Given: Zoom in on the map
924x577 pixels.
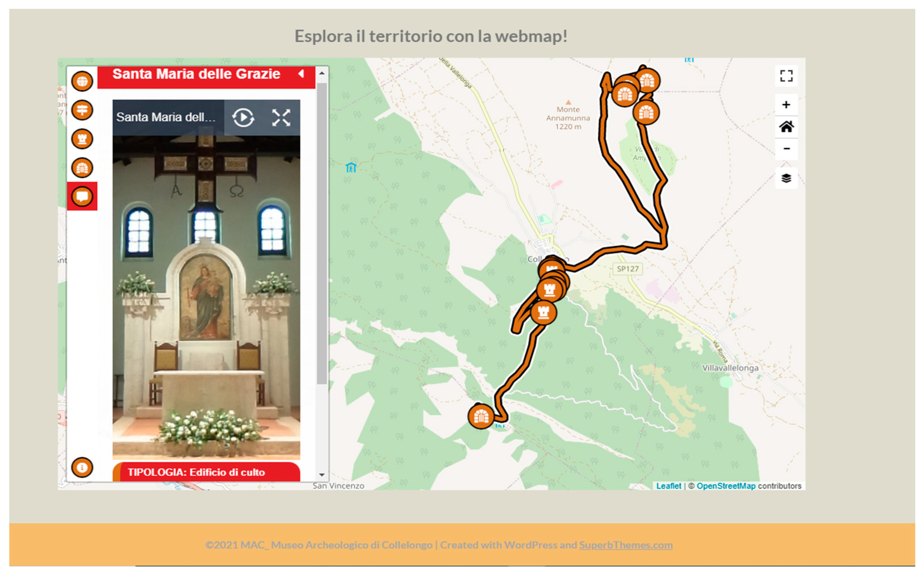Looking at the screenshot, I should tap(786, 105).
